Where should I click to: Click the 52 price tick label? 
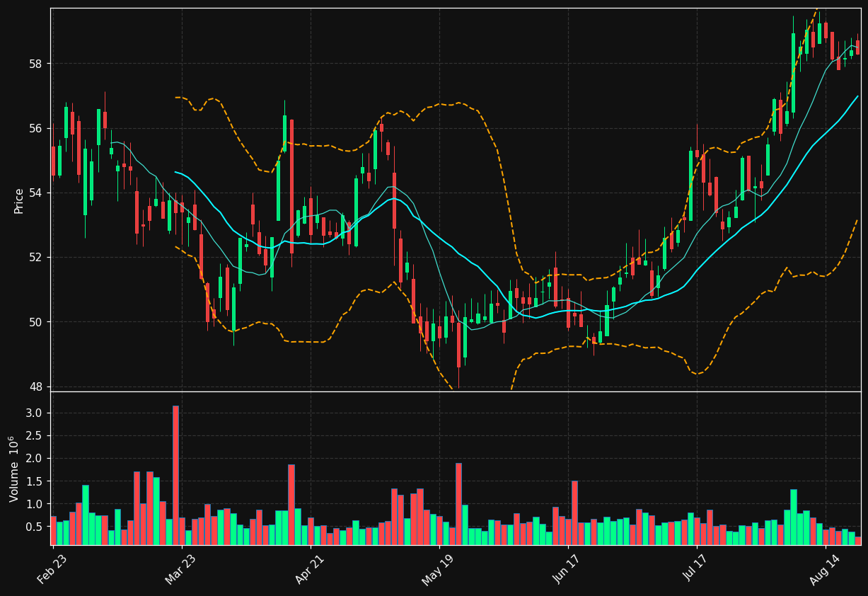pyautogui.click(x=36, y=258)
